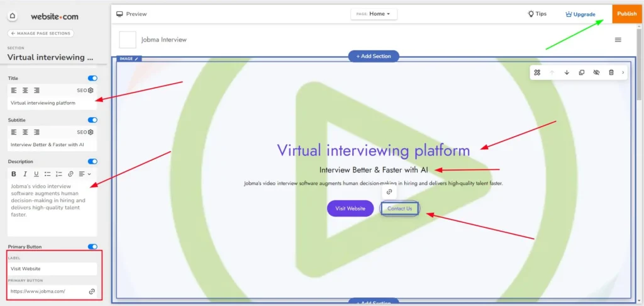This screenshot has height=306, width=644.
Task: Open section design tools icon
Action: (537, 72)
